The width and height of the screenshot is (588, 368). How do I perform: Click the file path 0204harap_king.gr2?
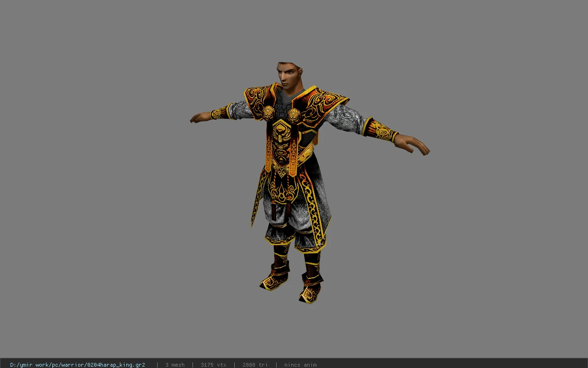[78, 365]
